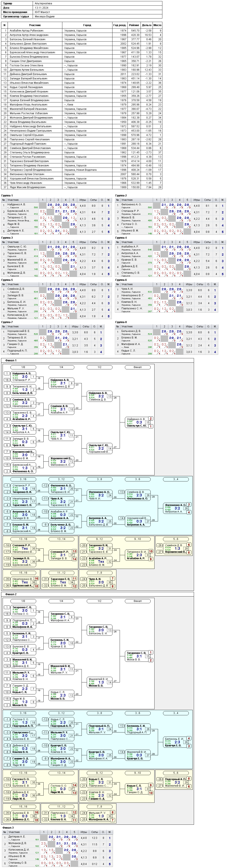Click the "Организатор / судья" label
Screen dimensions: 228x868
pos(16,17)
